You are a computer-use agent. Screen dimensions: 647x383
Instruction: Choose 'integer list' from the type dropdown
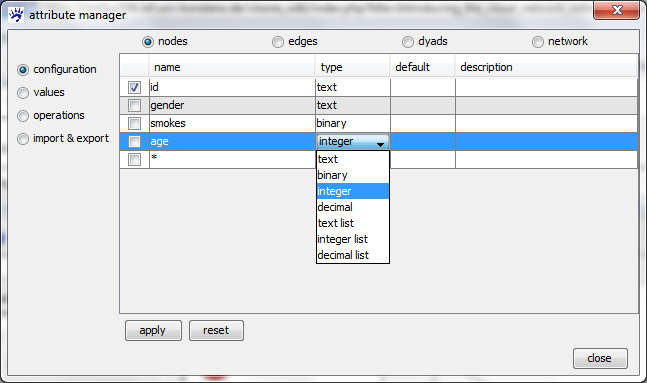tap(353, 239)
